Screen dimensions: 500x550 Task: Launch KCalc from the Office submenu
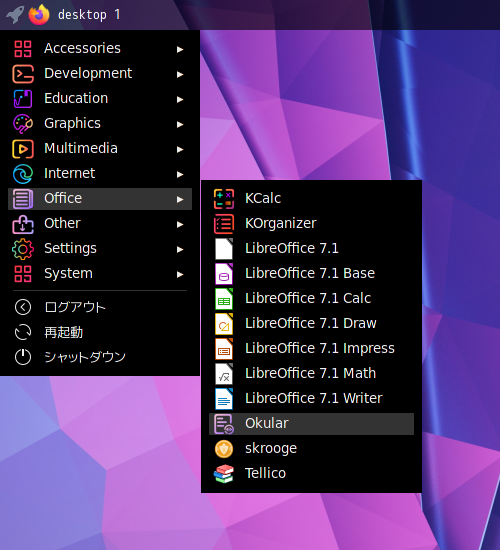click(x=311, y=199)
